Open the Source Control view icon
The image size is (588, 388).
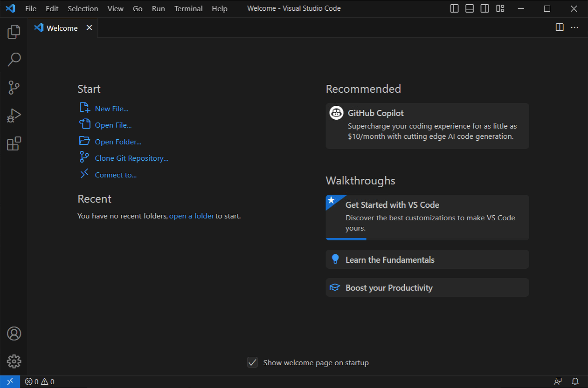point(14,87)
